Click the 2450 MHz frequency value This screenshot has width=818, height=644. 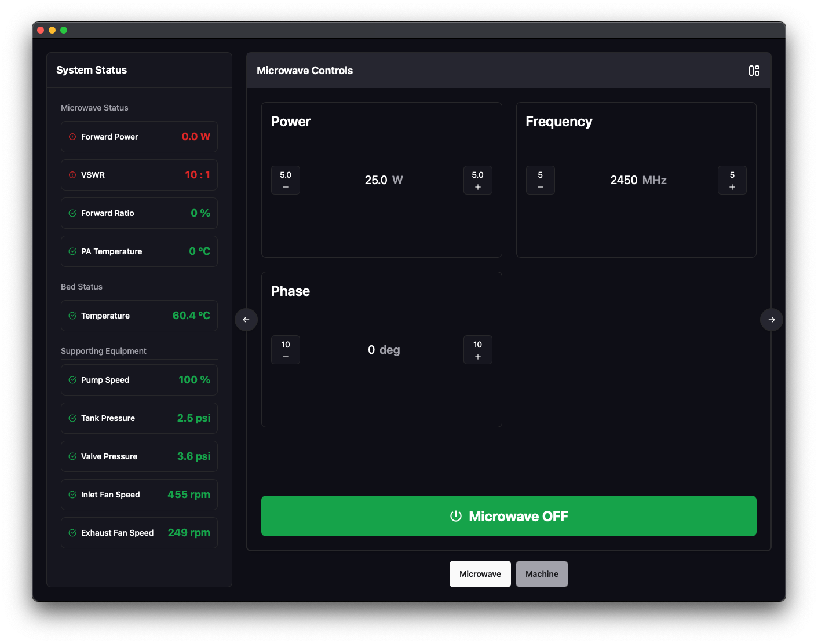coord(638,180)
